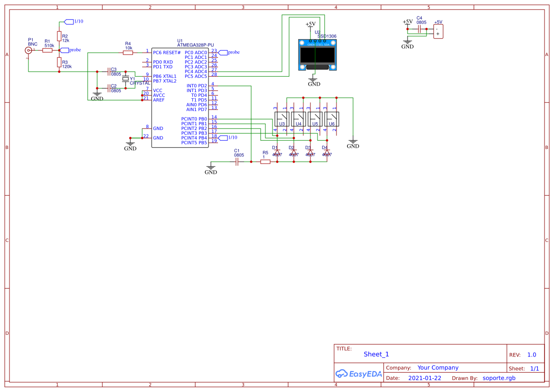
Task: Select the U6 push button switch
Action: point(332,117)
